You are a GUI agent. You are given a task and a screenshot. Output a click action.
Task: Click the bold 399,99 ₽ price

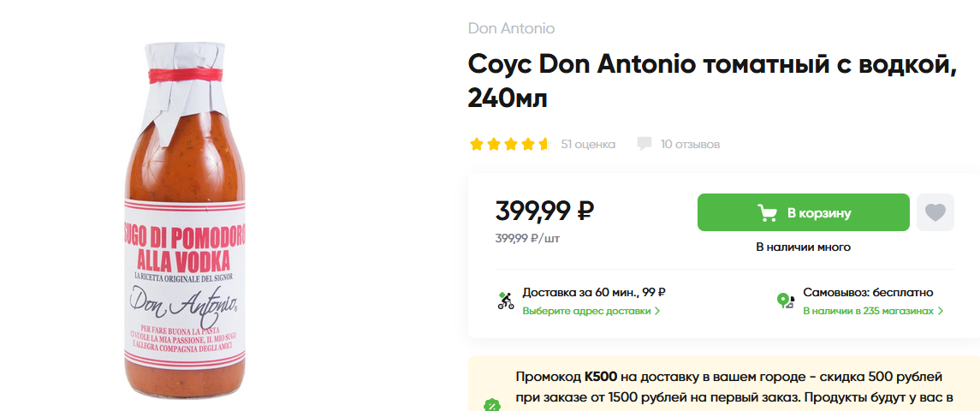click(544, 210)
